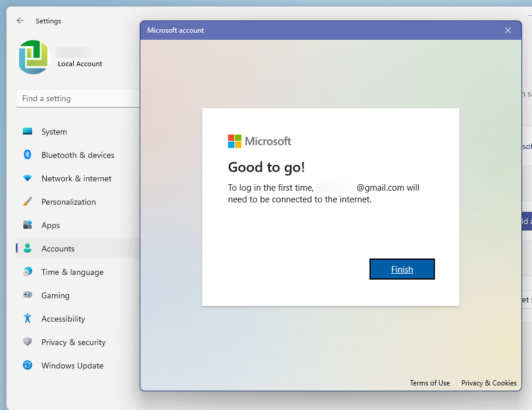Open Network & internet settings
Screen dimensions: 532x410
(78, 178)
